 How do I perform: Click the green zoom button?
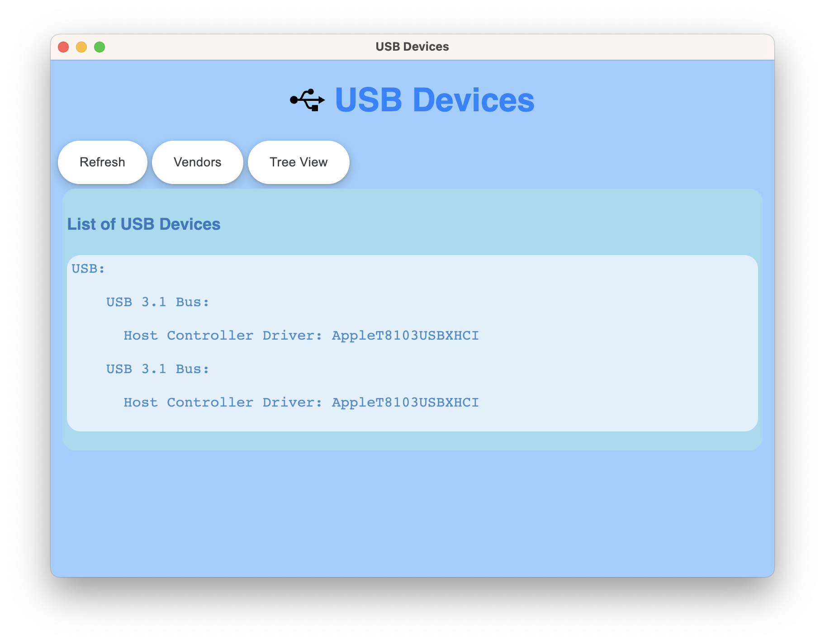(x=99, y=47)
